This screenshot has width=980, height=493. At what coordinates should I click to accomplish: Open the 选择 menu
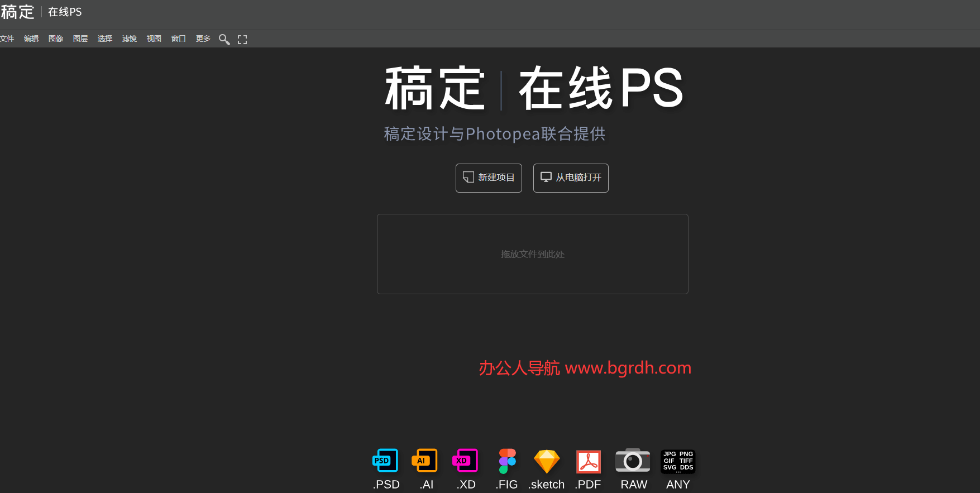[x=105, y=39]
